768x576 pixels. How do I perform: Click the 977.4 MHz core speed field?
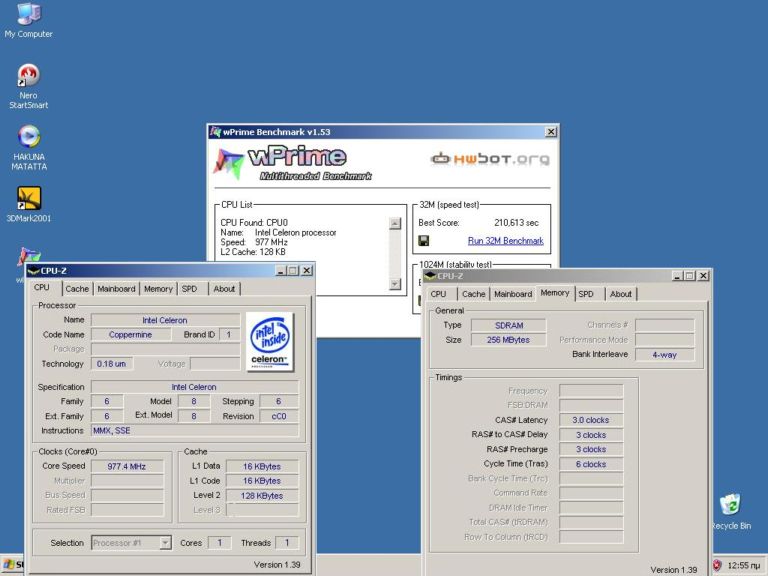127,466
